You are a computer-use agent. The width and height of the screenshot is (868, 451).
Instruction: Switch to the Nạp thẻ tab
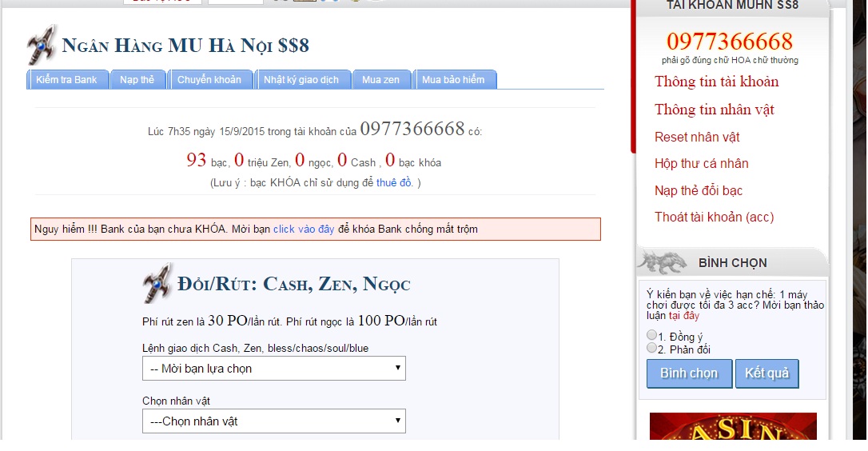(137, 80)
